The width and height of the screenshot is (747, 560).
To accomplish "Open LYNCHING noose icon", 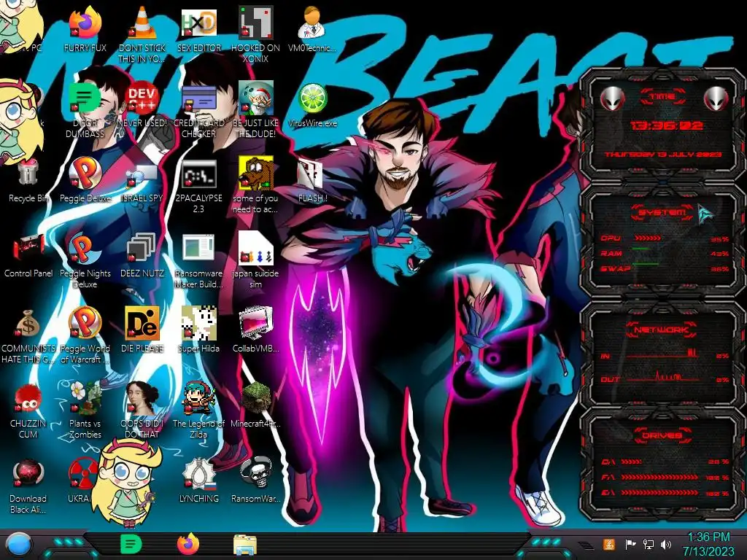I will 198,473.
